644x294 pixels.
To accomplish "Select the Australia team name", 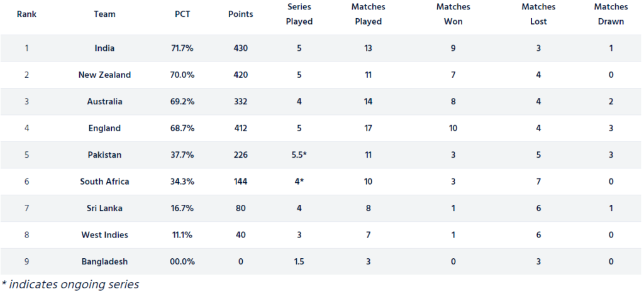I will (x=104, y=101).
